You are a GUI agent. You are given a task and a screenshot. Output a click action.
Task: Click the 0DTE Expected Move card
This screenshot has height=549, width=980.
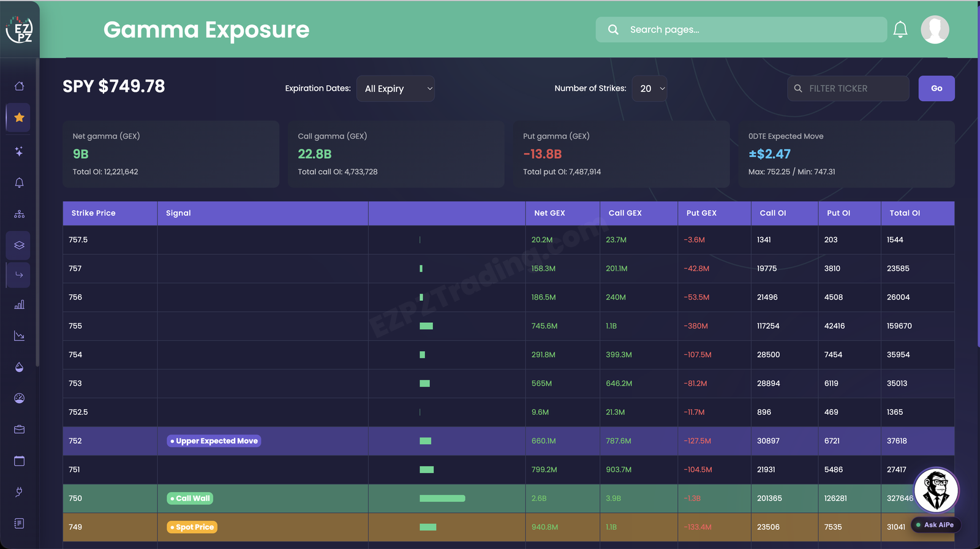pyautogui.click(x=846, y=154)
